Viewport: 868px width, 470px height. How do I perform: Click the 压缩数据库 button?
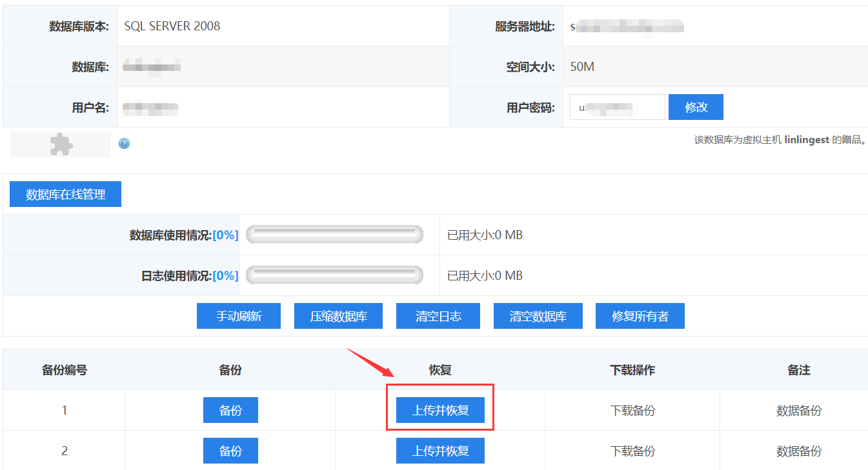(338, 316)
